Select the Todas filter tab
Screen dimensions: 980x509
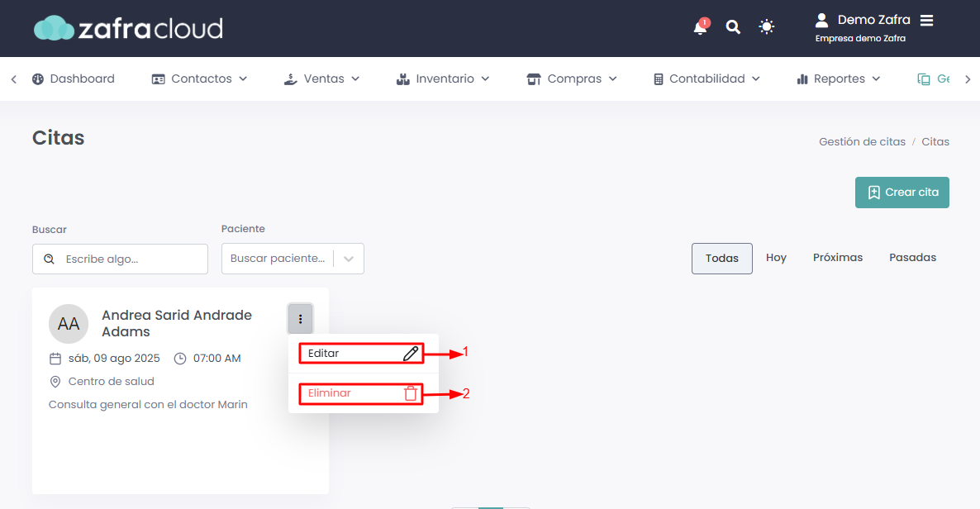(x=722, y=259)
